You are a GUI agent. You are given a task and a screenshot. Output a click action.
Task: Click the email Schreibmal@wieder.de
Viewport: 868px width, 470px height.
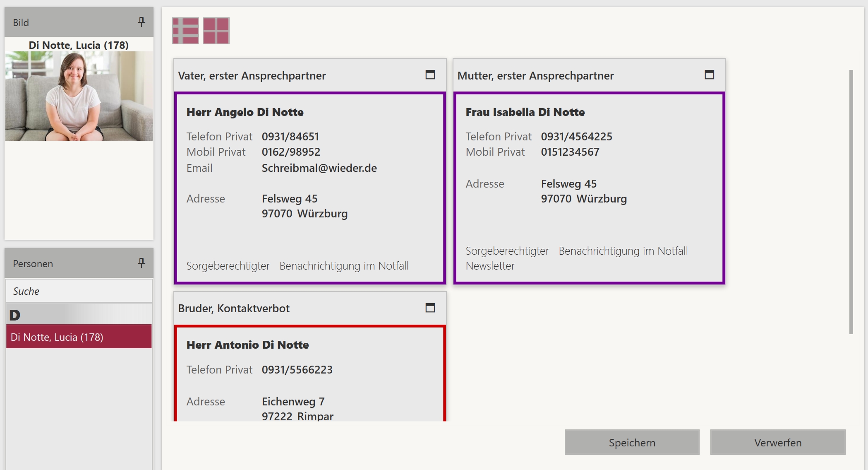[x=319, y=168]
